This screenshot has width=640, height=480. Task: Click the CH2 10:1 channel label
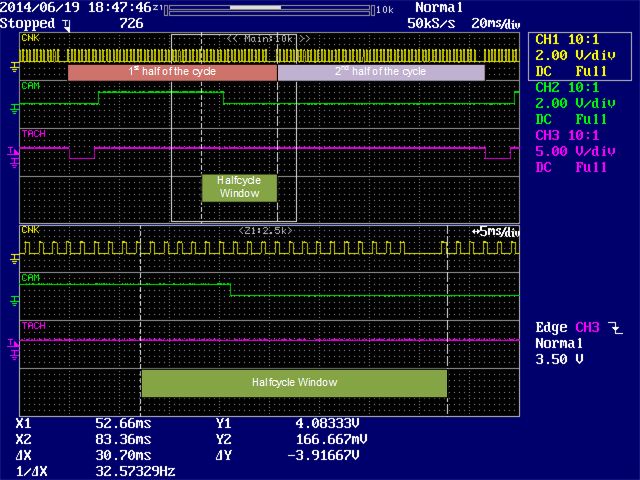click(x=567, y=87)
